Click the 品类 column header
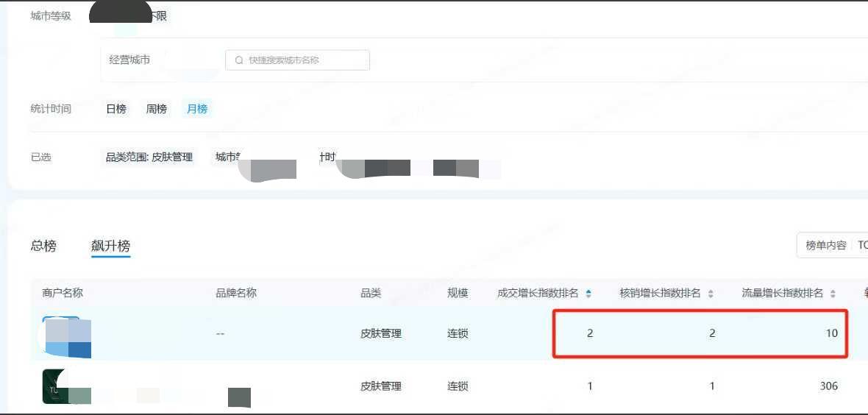The width and height of the screenshot is (868, 415). pos(371,293)
